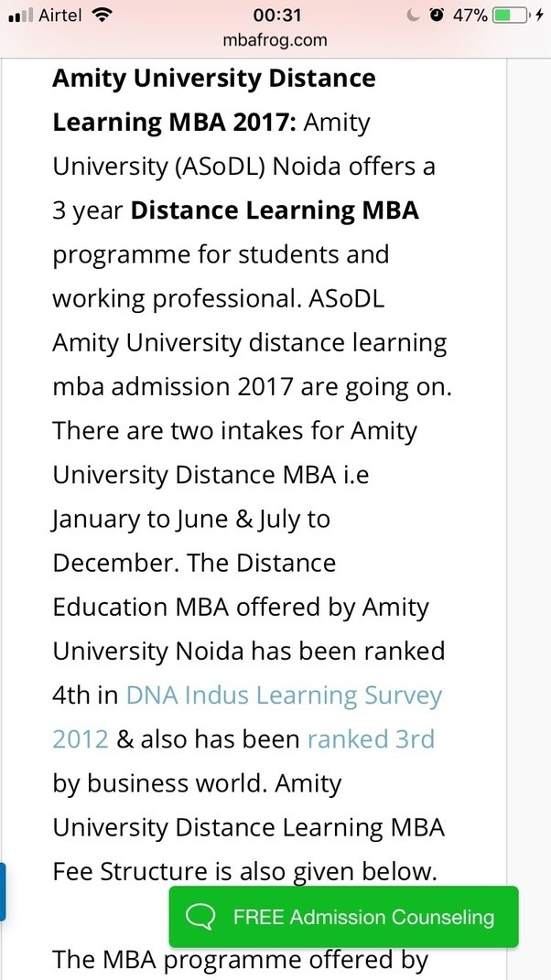Tap the "Learning MBA 2017:" bold text
551x980 pixels.
coord(174,123)
